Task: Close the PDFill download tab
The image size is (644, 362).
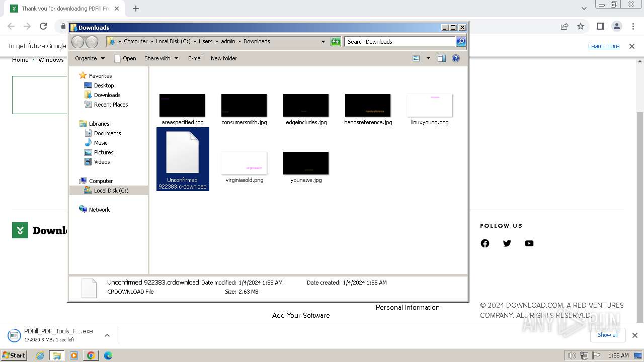Action: click(117, 9)
